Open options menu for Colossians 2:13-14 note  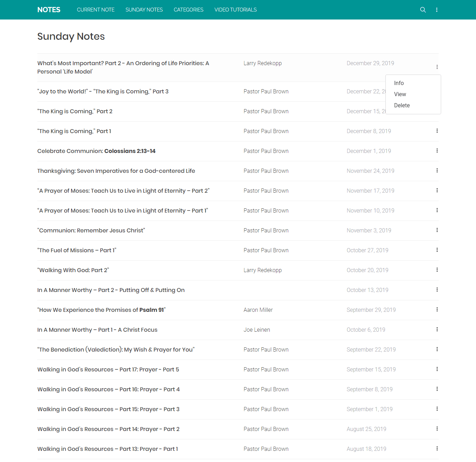point(437,151)
